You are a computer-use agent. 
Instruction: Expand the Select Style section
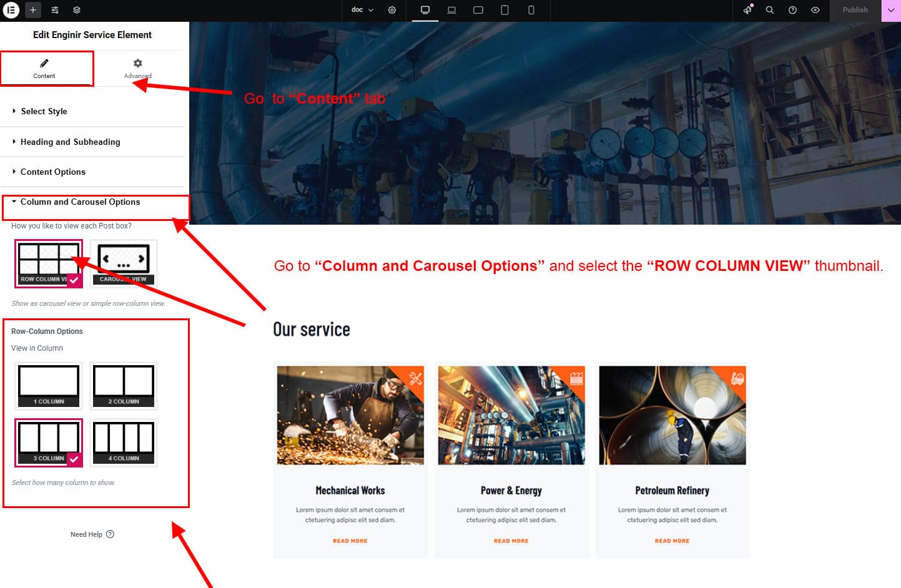[44, 111]
